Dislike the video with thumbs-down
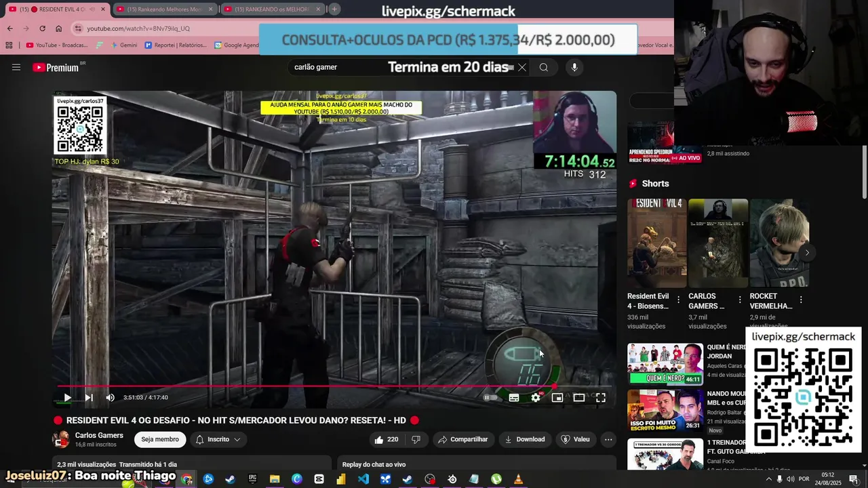 [416, 439]
